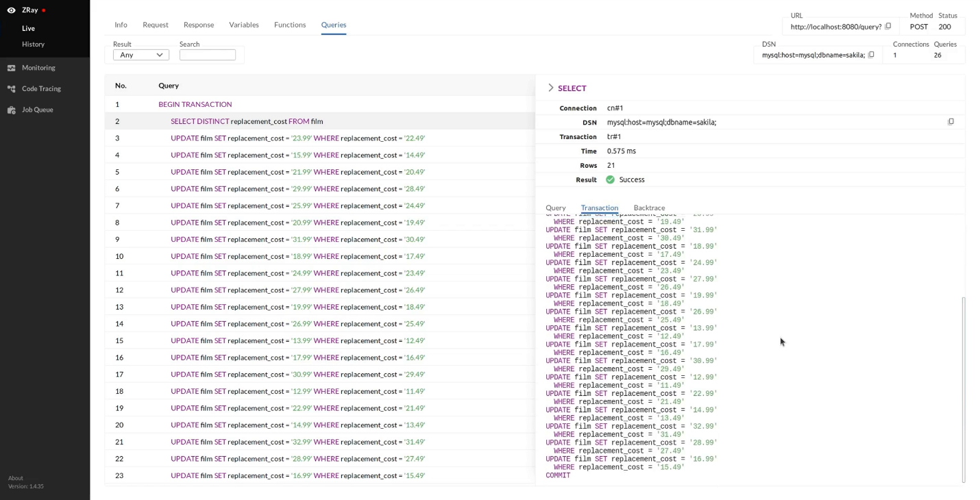Image resolution: width=980 pixels, height=500 pixels.
Task: Open the Result filter dropdown set to Any
Action: [140, 55]
